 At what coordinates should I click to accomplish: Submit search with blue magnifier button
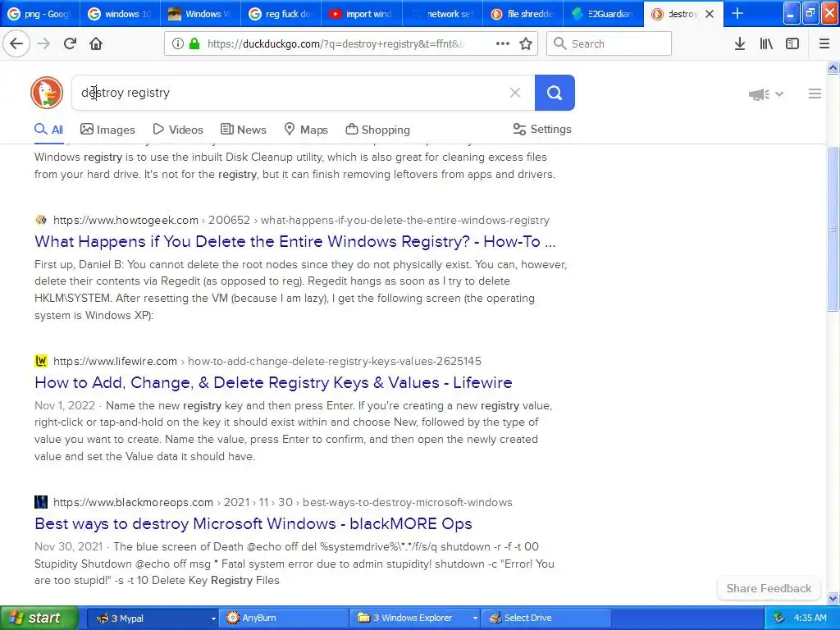555,93
